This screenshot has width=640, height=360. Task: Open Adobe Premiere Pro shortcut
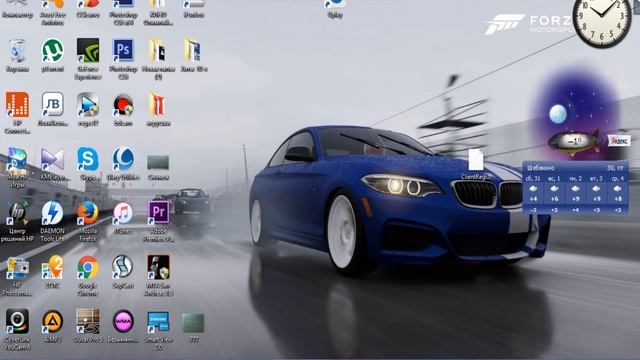click(158, 213)
